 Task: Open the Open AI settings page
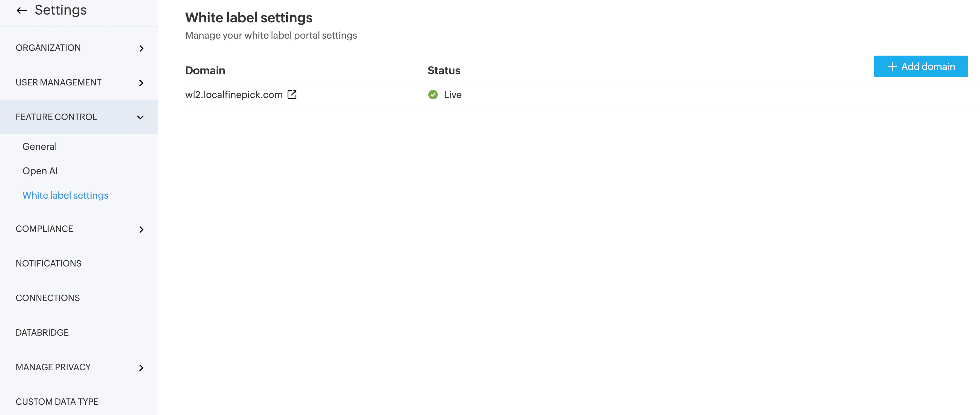pyautogui.click(x=40, y=171)
